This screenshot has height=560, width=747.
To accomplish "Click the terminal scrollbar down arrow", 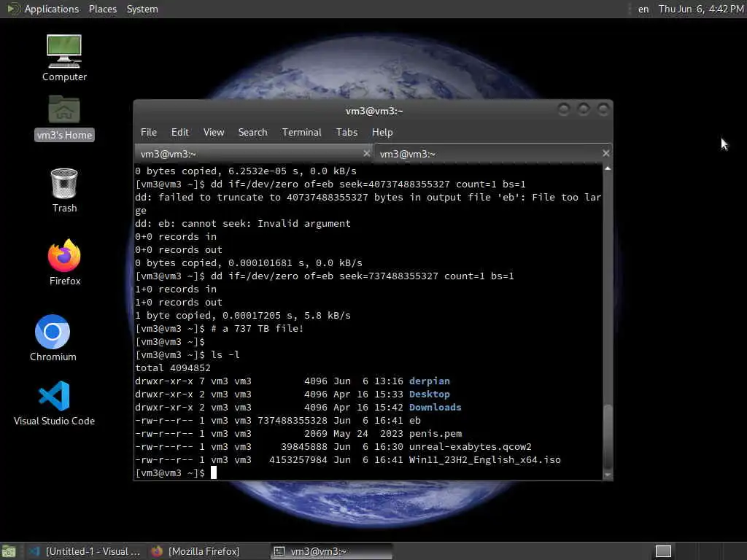I will [x=608, y=475].
